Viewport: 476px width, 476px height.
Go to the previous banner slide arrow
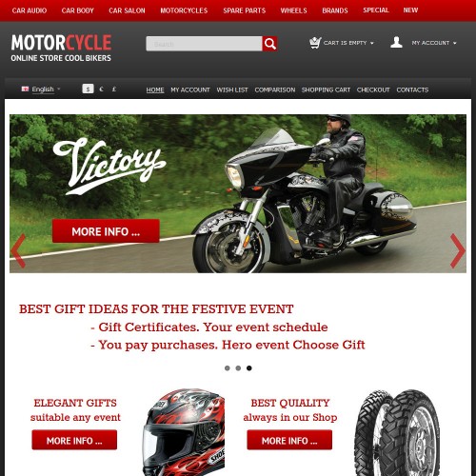click(18, 250)
